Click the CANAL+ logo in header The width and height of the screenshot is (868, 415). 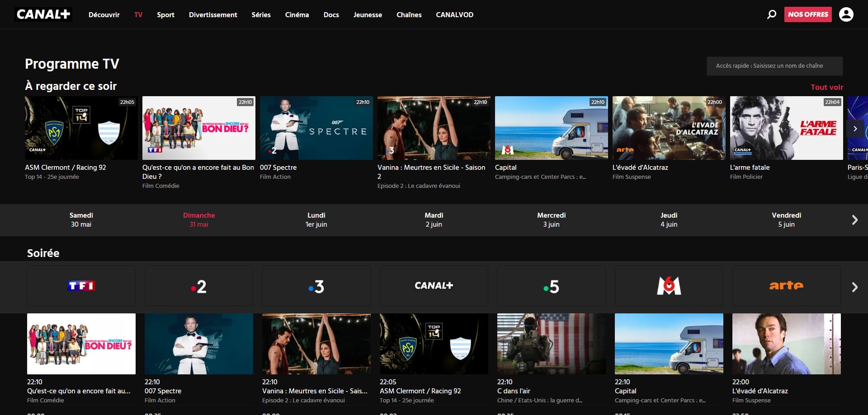pyautogui.click(x=43, y=14)
